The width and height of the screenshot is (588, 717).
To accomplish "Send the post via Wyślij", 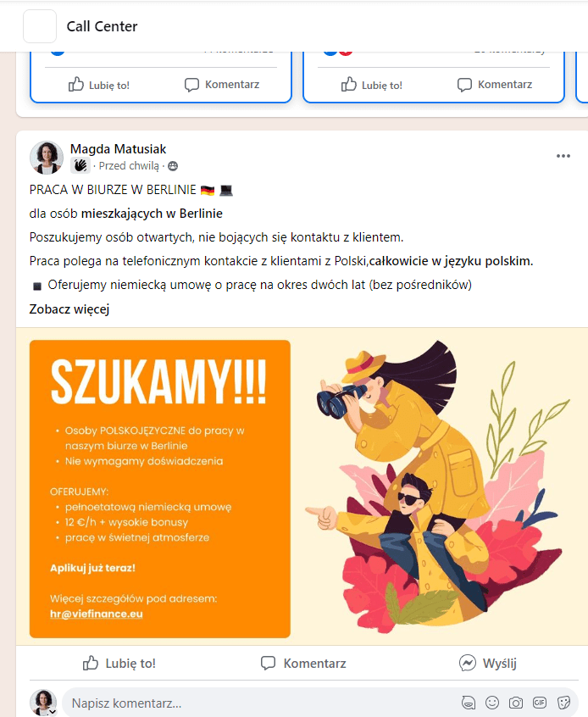I will click(488, 663).
